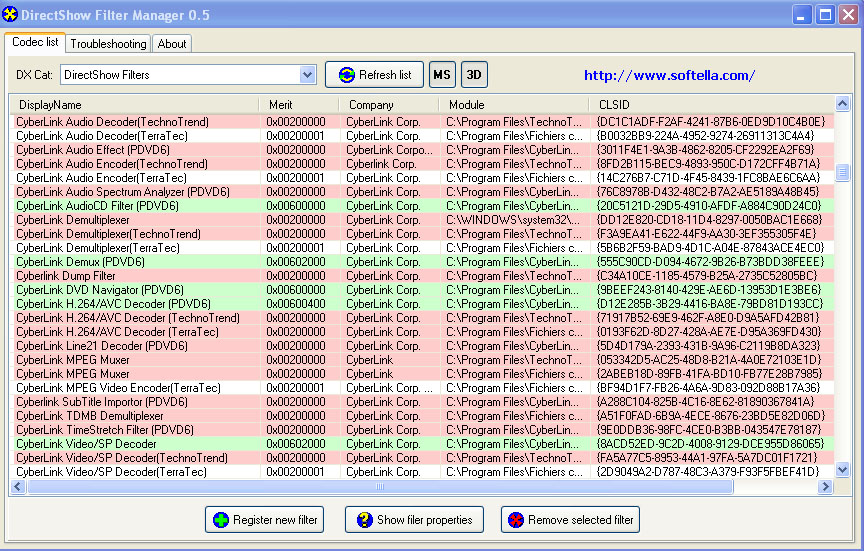Image resolution: width=864 pixels, height=551 pixels.
Task: Click the horizontal scrollbar left arrow
Action: pyautogui.click(x=18, y=487)
